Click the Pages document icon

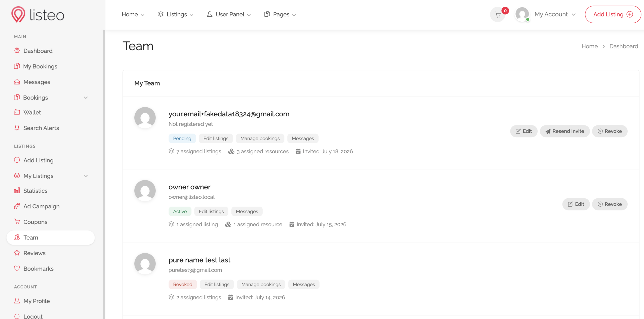point(267,14)
